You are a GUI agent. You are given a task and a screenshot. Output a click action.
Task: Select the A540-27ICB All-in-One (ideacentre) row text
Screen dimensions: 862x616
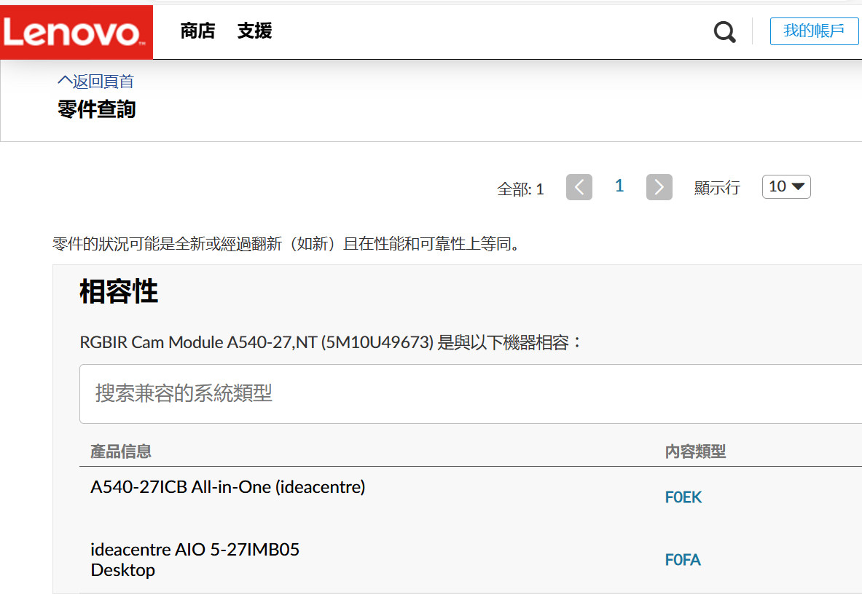pyautogui.click(x=227, y=487)
